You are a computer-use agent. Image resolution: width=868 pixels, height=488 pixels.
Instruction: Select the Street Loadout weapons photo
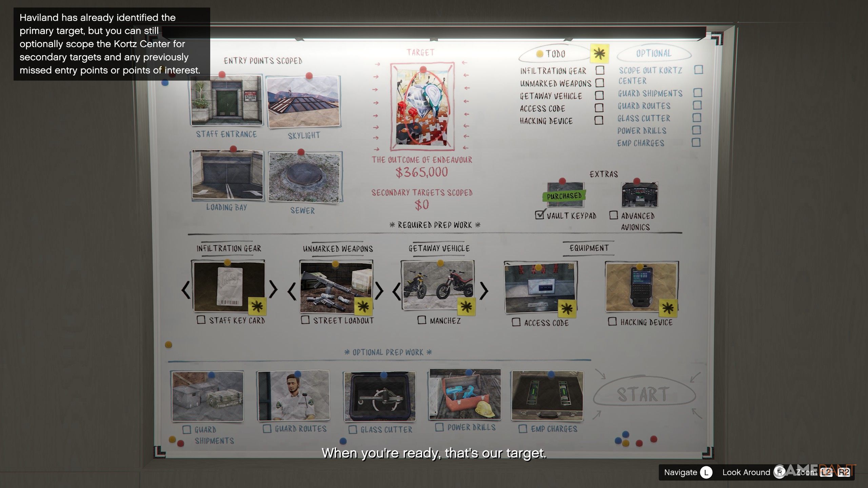tap(337, 287)
